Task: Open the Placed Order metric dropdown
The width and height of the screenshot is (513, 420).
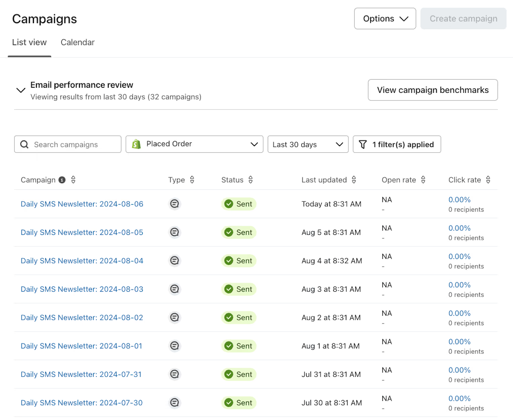Action: [x=194, y=144]
